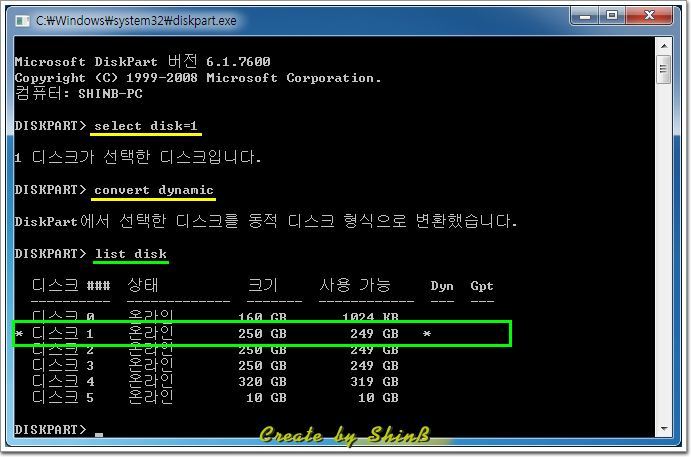The height and width of the screenshot is (457, 691).
Task: Click the disk 5 row label
Action: tap(63, 397)
